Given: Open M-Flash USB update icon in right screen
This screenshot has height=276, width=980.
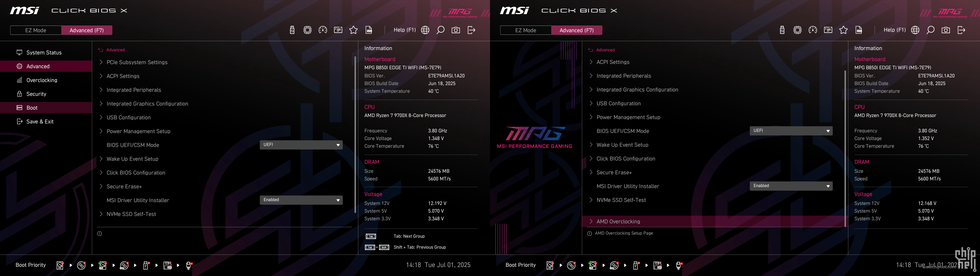Looking at the screenshot, I should (782, 30).
